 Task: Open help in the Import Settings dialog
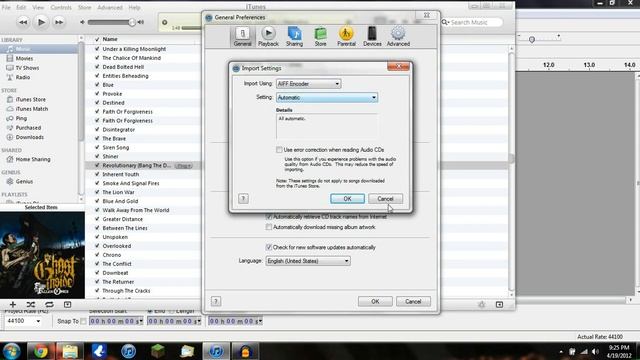[243, 198]
